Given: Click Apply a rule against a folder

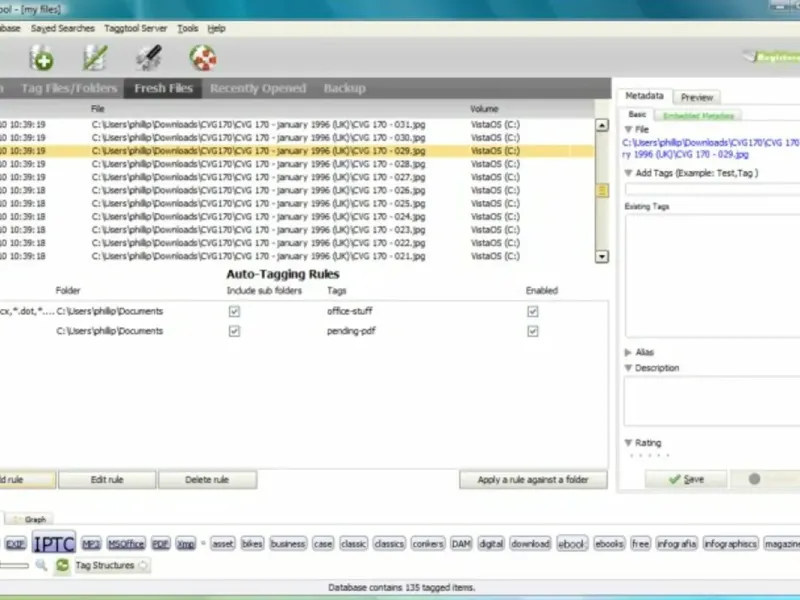Looking at the screenshot, I should point(533,480).
